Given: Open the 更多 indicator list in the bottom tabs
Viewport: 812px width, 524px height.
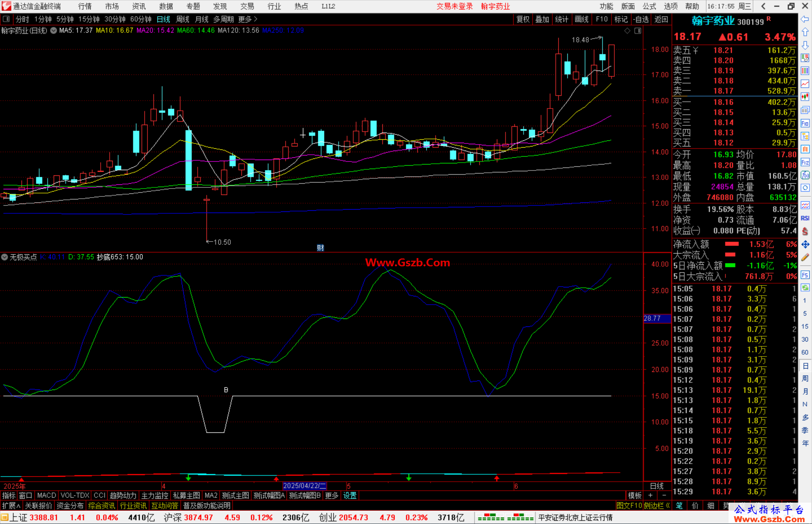Looking at the screenshot, I should tap(332, 495).
